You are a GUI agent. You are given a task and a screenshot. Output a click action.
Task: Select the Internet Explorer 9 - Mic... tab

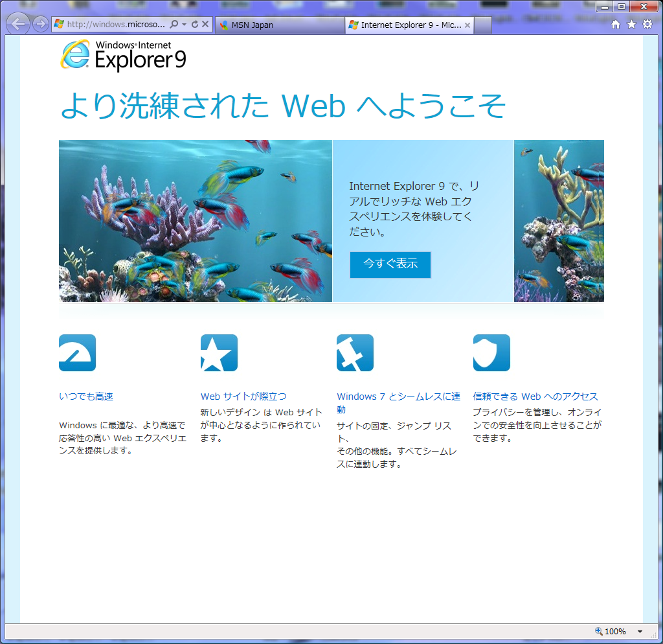coord(409,25)
